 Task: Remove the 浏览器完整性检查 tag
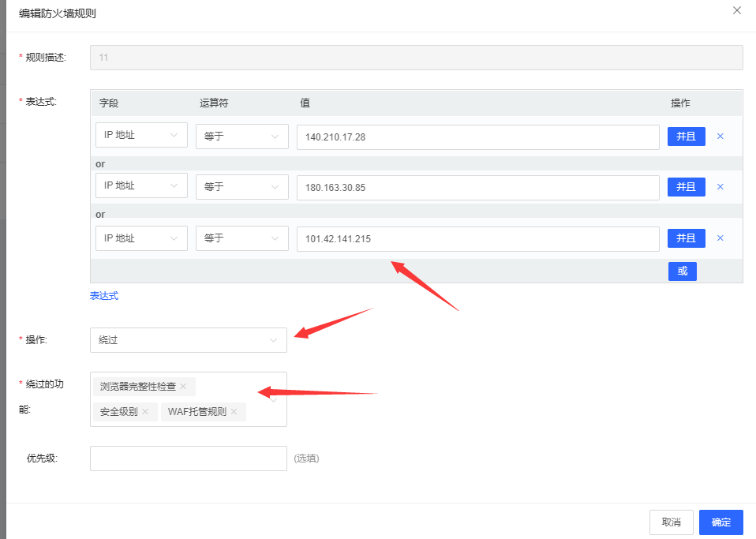pyautogui.click(x=183, y=386)
